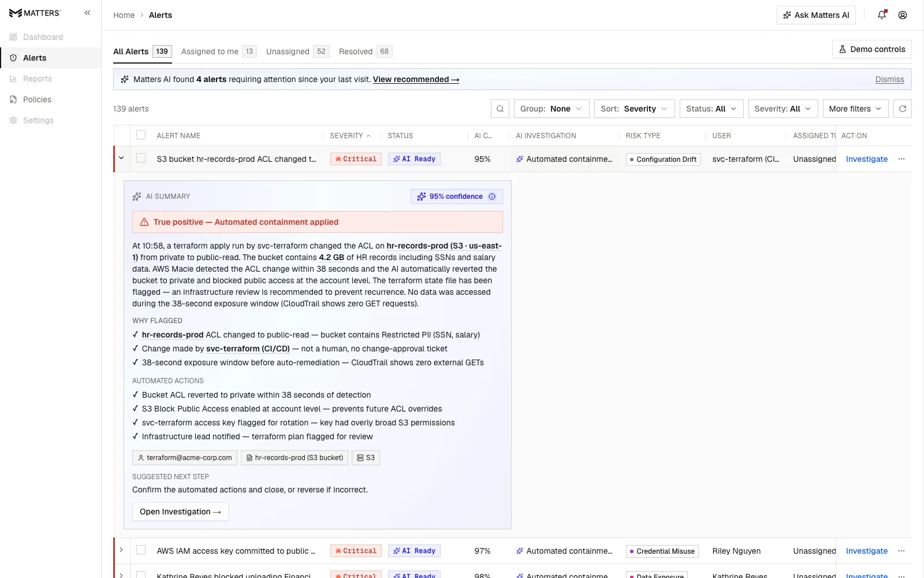This screenshot has height=578, width=924.
Task: Click the terraform@acme-corp.com user chip
Action: point(185,458)
